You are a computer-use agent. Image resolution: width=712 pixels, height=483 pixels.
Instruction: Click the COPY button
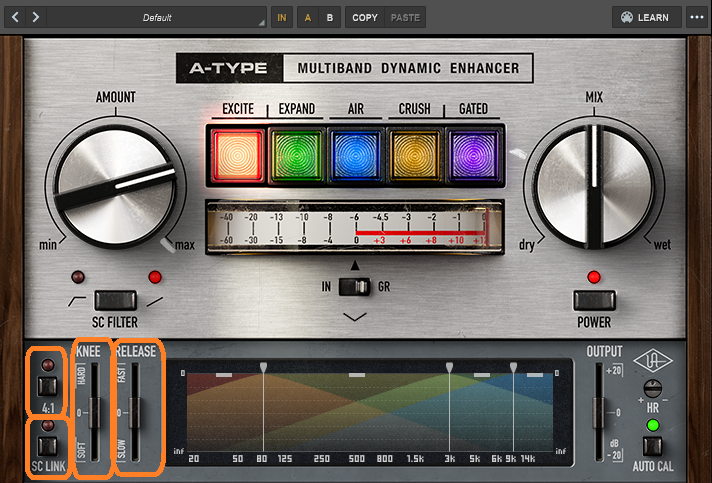point(365,17)
